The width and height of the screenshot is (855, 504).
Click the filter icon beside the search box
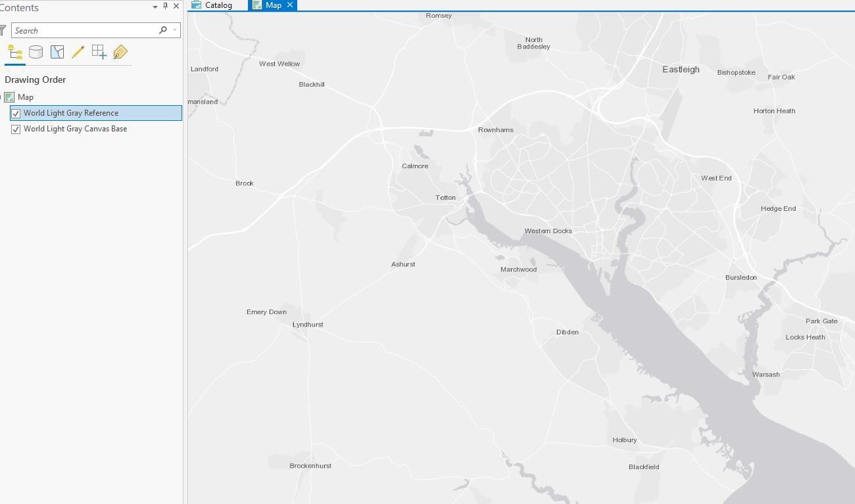4,30
